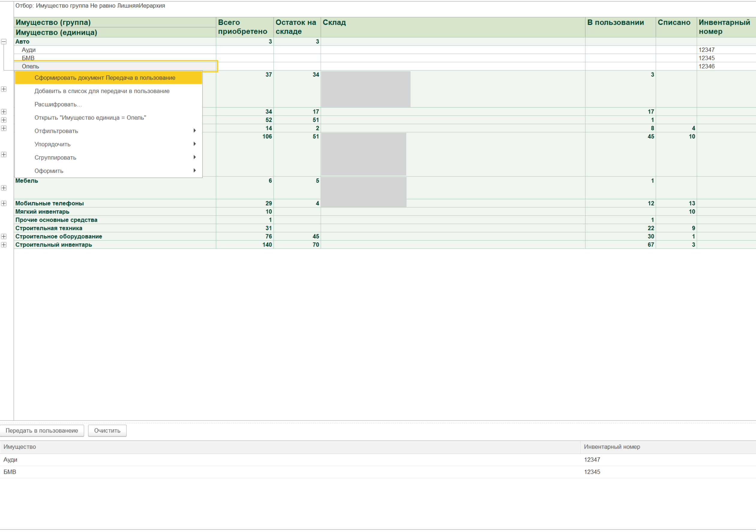Open the Упорядочить submenu

point(53,144)
